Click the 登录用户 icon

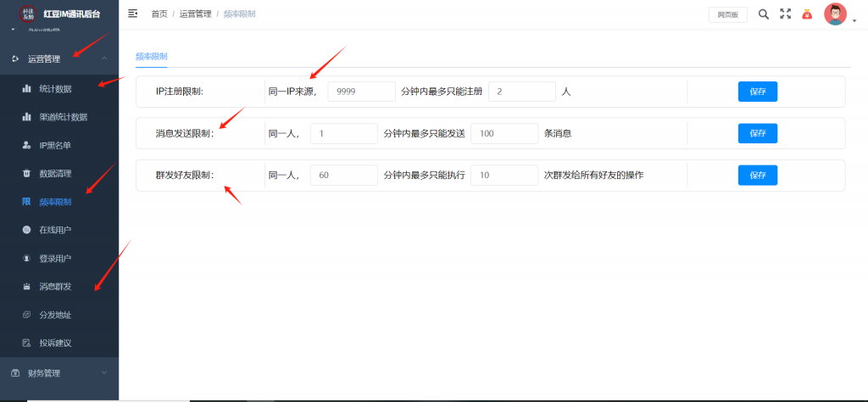tap(26, 258)
